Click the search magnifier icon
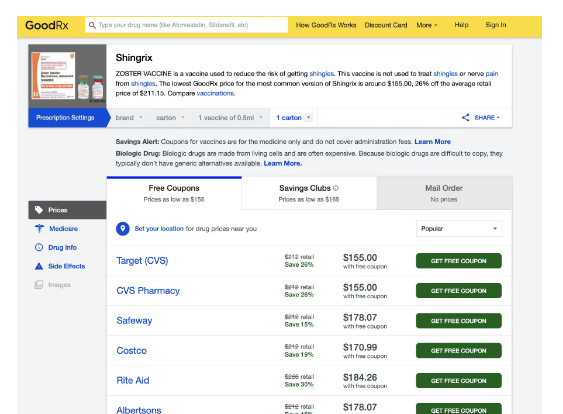563x414 pixels. click(x=92, y=25)
